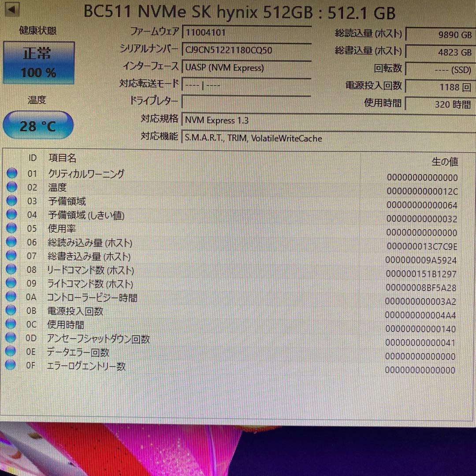Click the 温度 label above 28 °C
The height and width of the screenshot is (476, 476).
(x=37, y=100)
